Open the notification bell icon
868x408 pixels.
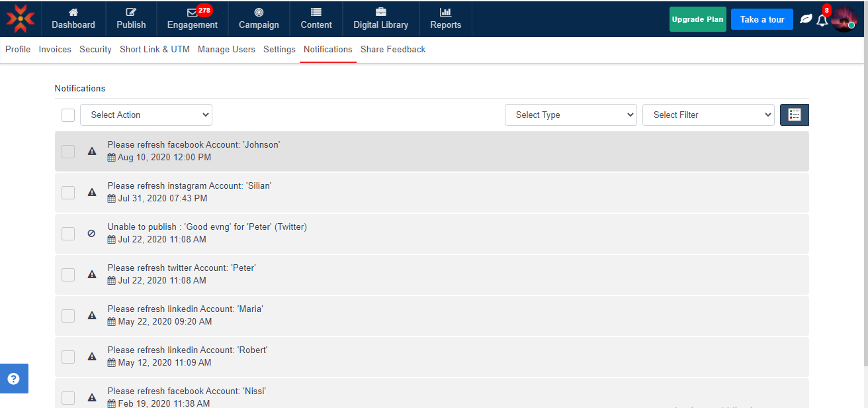tap(822, 20)
